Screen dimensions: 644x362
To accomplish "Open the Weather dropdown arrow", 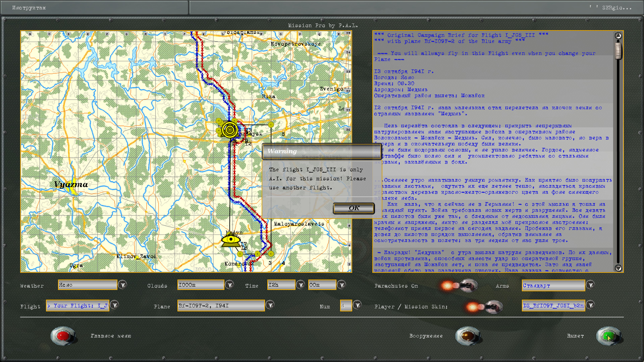I will (122, 285).
